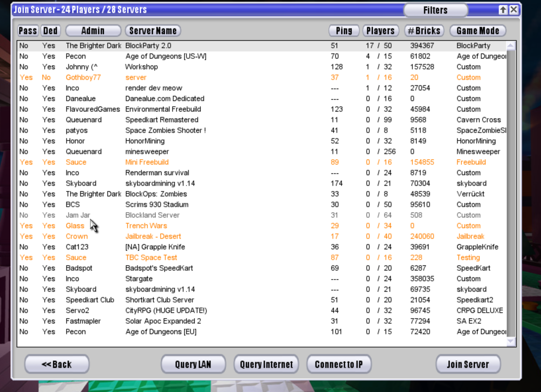This screenshot has height=392, width=541.
Task: Select the Workshop server row
Action: 262,67
